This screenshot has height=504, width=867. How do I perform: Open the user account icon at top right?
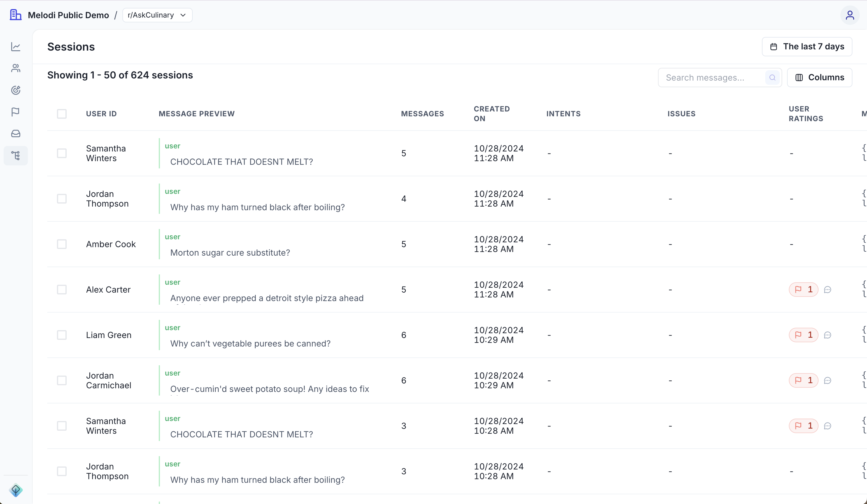(850, 15)
